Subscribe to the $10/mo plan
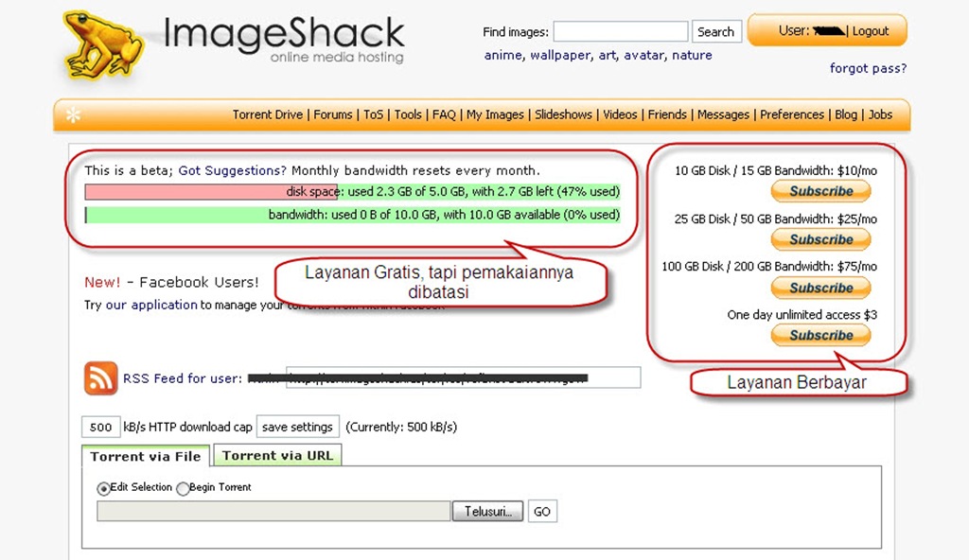Screen dimensions: 969x560 [820, 191]
